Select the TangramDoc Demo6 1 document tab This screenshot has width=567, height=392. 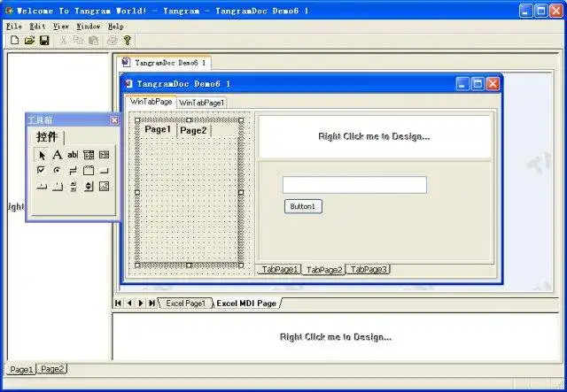click(165, 63)
